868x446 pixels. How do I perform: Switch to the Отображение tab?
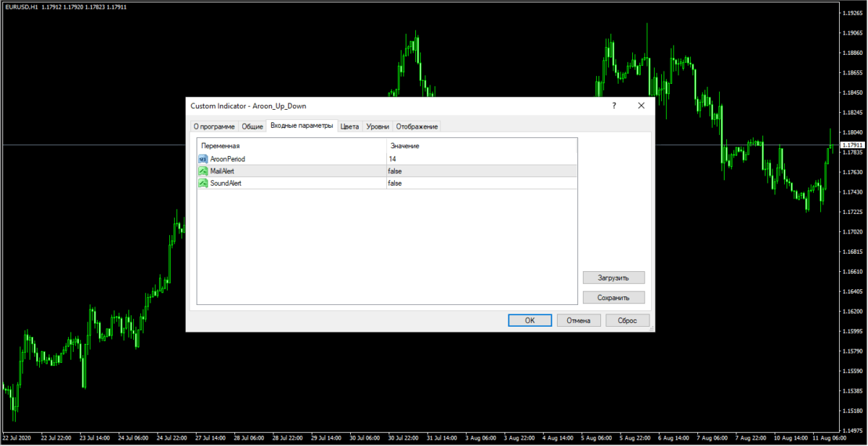(417, 126)
